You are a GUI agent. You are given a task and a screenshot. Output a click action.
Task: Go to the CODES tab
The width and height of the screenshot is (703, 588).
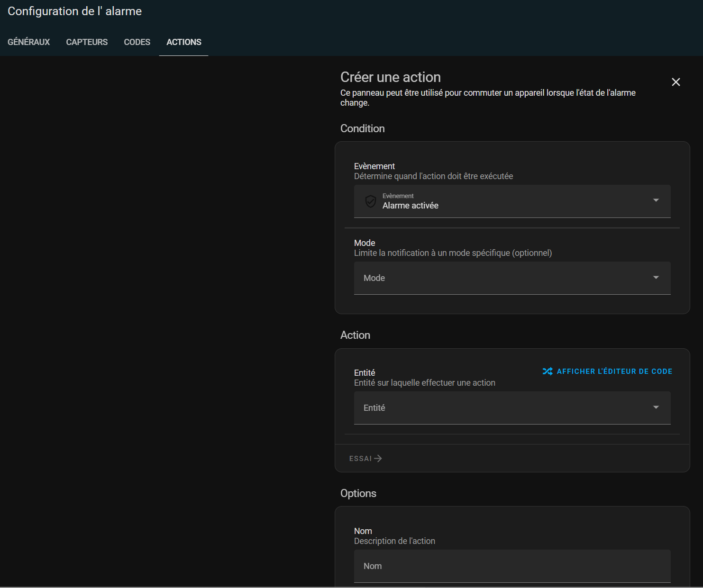[x=137, y=42]
